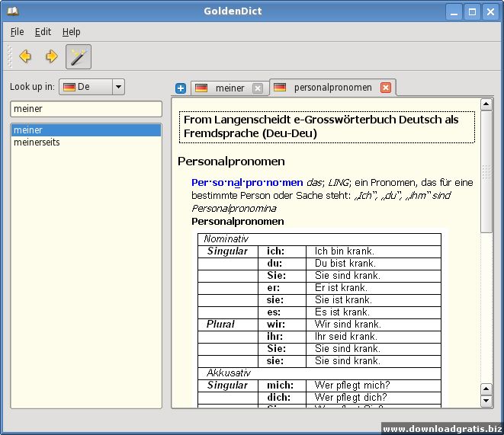Click the scroll up arrow at the top of the scrollbar

(486, 104)
